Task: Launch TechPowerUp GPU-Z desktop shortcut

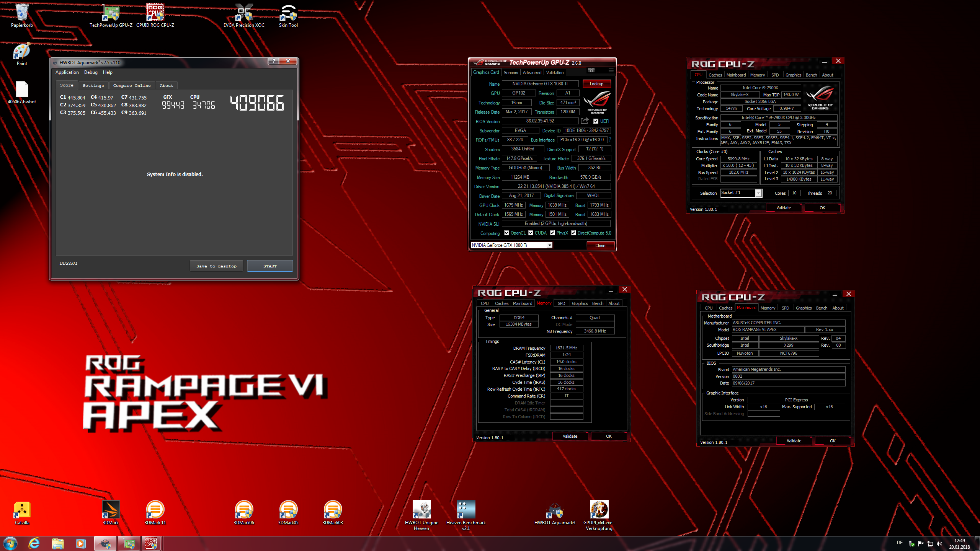Action: pos(111,15)
